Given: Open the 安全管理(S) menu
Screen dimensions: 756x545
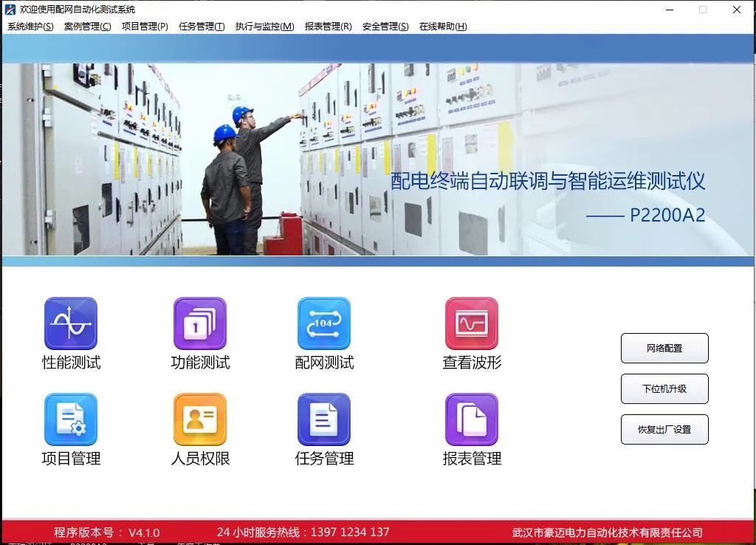Looking at the screenshot, I should click(385, 27).
